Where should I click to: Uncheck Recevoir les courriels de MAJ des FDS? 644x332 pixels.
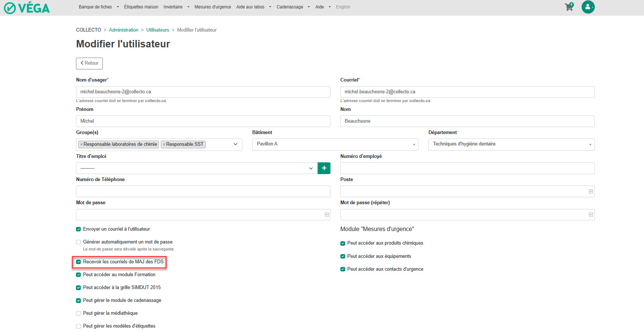(79, 262)
